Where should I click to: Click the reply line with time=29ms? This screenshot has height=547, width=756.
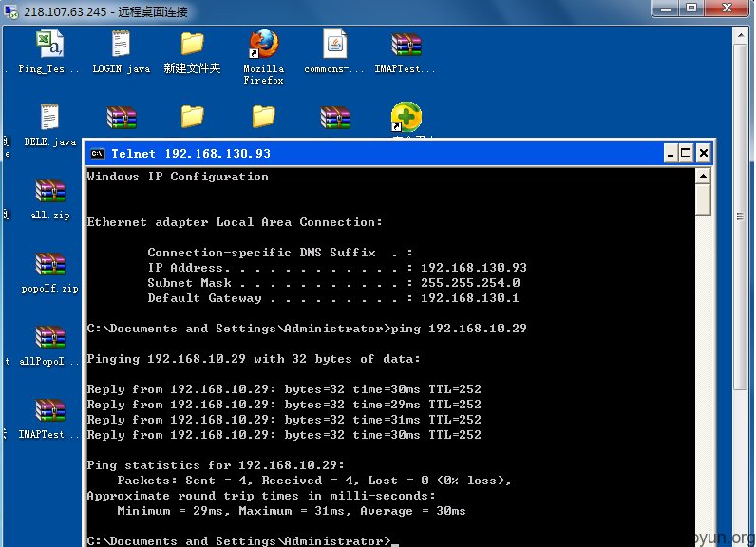[284, 405]
